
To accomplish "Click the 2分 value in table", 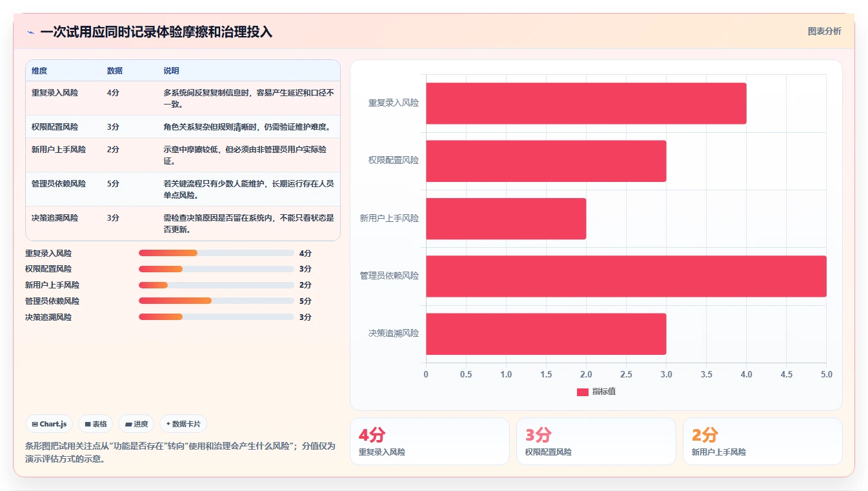I will click(113, 150).
